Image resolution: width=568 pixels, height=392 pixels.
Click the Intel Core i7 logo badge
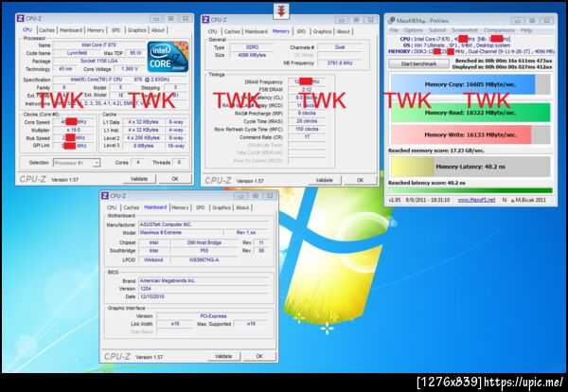click(168, 57)
